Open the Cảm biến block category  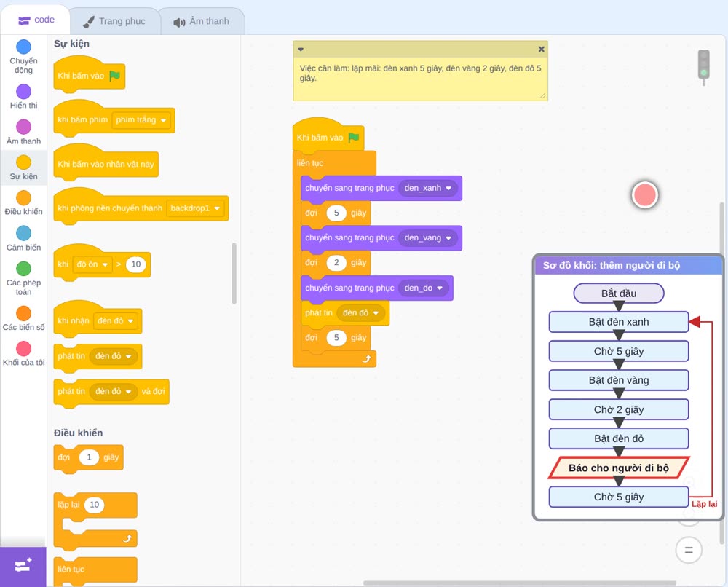pyautogui.click(x=24, y=238)
